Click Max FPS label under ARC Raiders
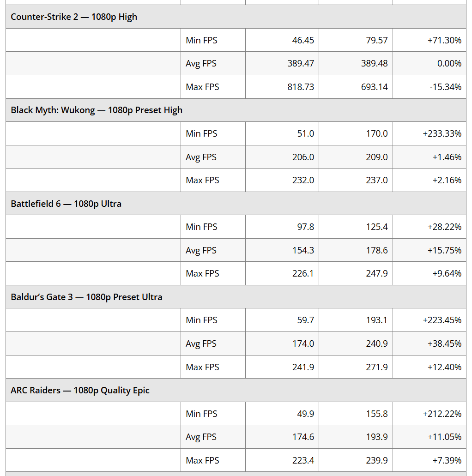 pyautogui.click(x=202, y=460)
